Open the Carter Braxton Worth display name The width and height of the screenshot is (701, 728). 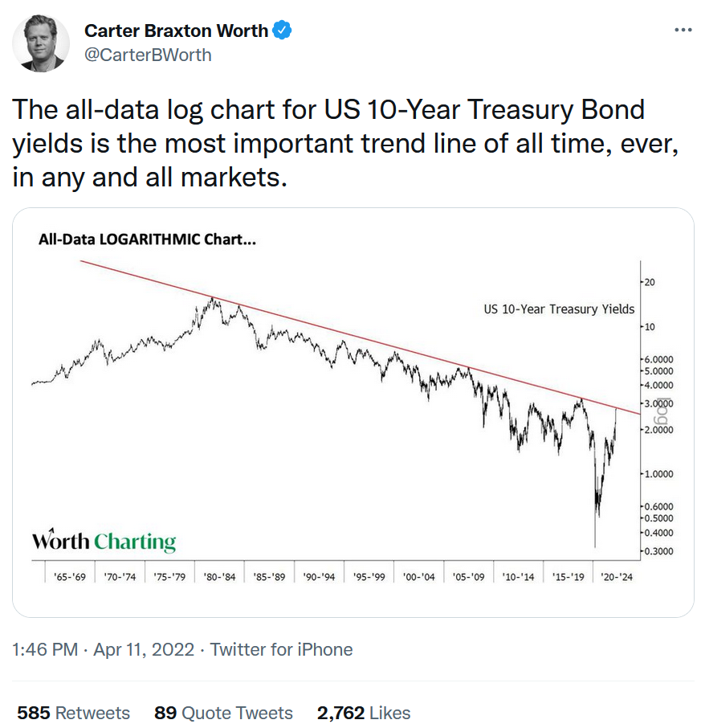[176, 31]
